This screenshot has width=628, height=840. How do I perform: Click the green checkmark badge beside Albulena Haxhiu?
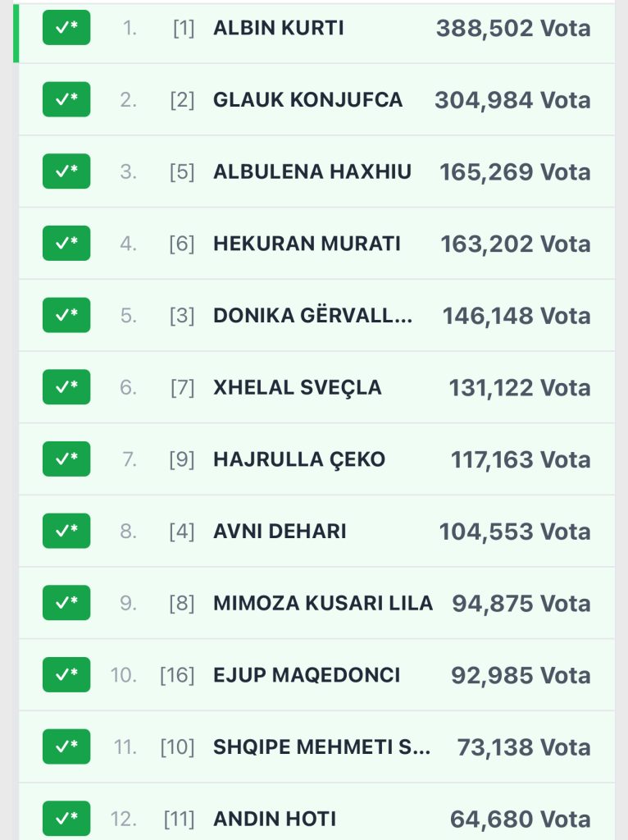tap(66, 171)
